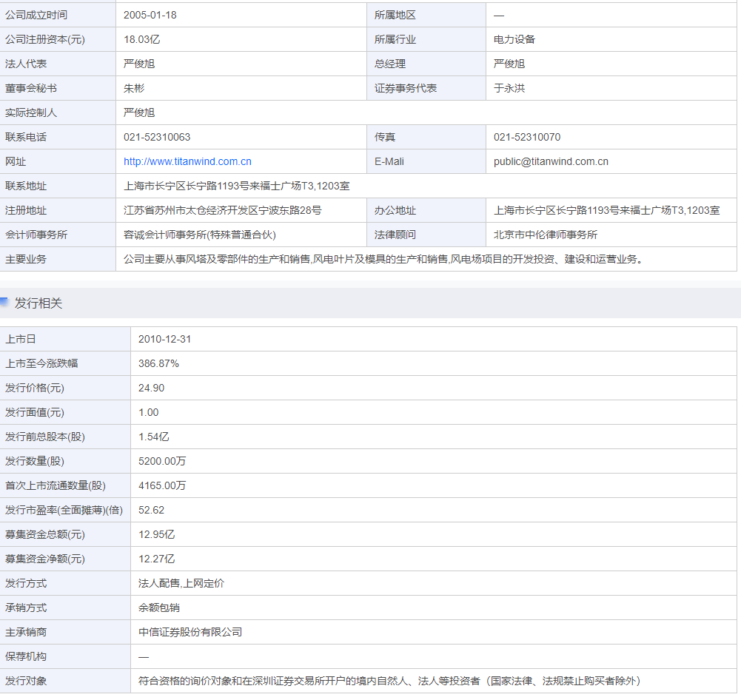
Task: Click the change since listing 386.87%
Action: click(x=158, y=364)
